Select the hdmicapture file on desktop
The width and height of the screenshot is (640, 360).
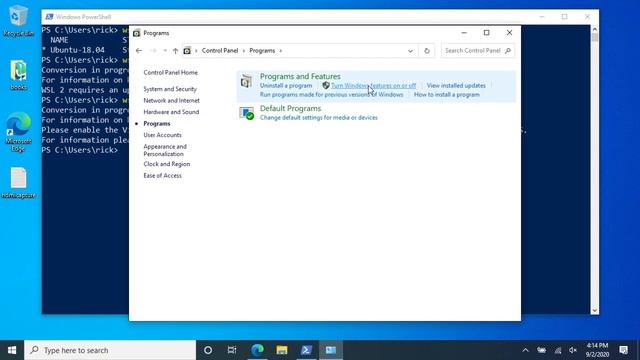[x=18, y=183]
